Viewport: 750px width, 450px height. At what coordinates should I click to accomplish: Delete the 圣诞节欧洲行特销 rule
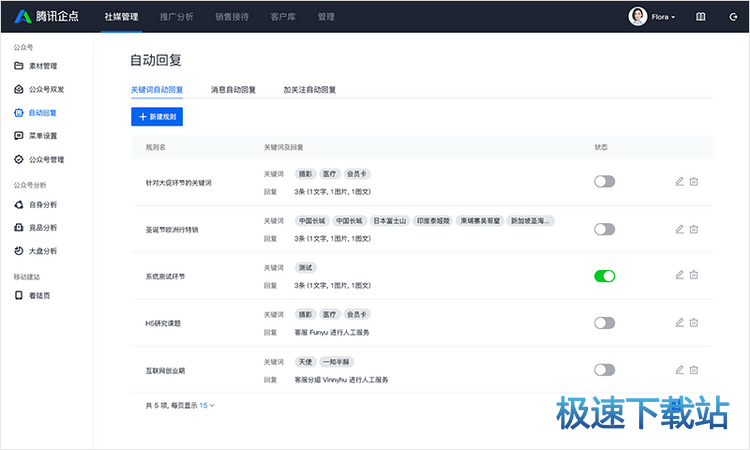[694, 229]
